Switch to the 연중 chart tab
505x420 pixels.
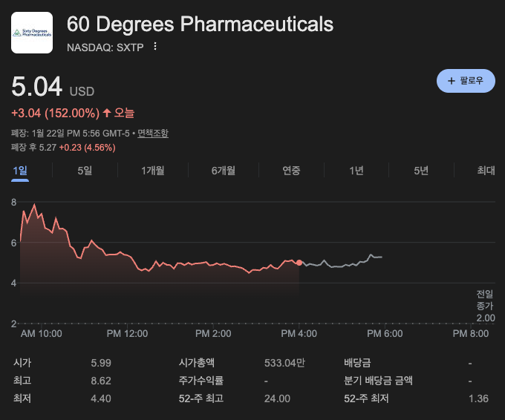click(x=291, y=170)
